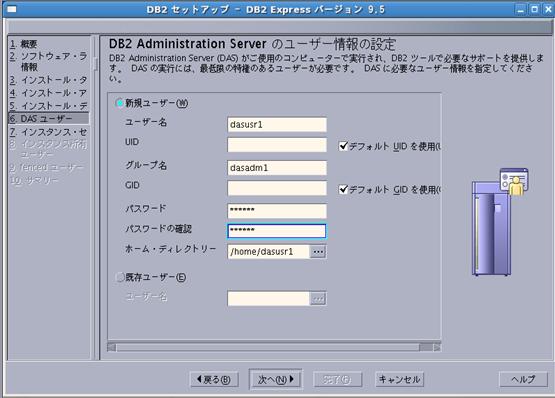Go to step 4 インストール・ア
The height and width of the screenshot is (398, 555).
(x=48, y=93)
